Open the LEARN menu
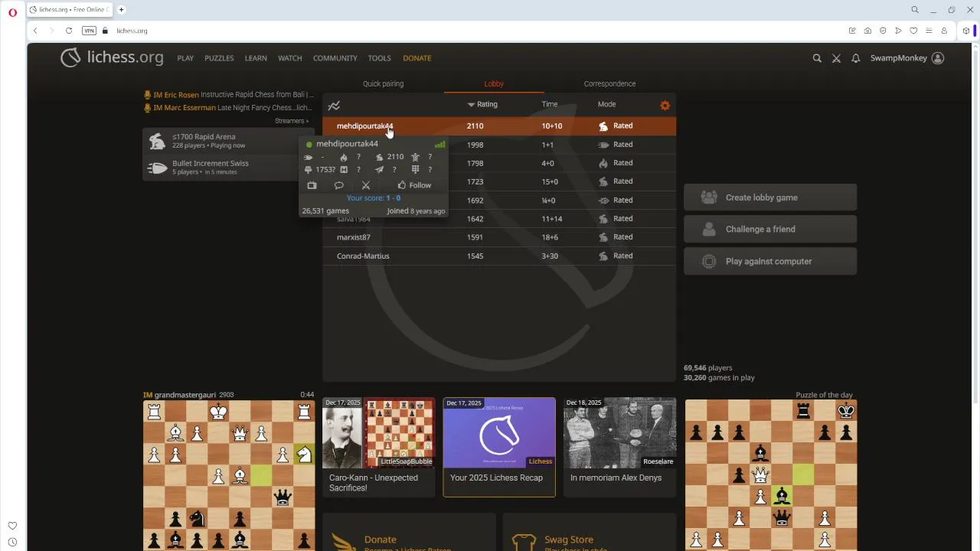Image resolution: width=980 pixels, height=551 pixels. coord(256,58)
